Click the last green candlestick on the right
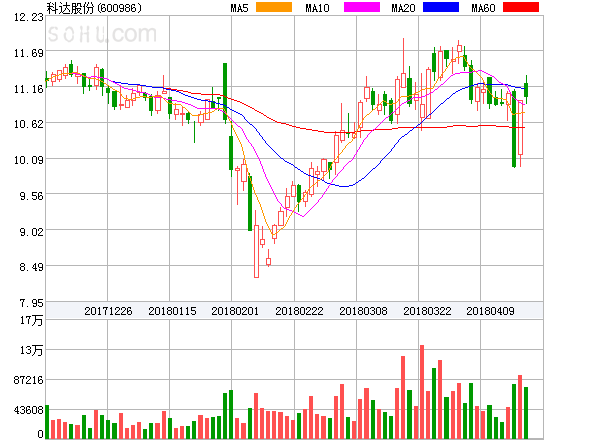This screenshot has width=600, height=440. click(x=526, y=90)
